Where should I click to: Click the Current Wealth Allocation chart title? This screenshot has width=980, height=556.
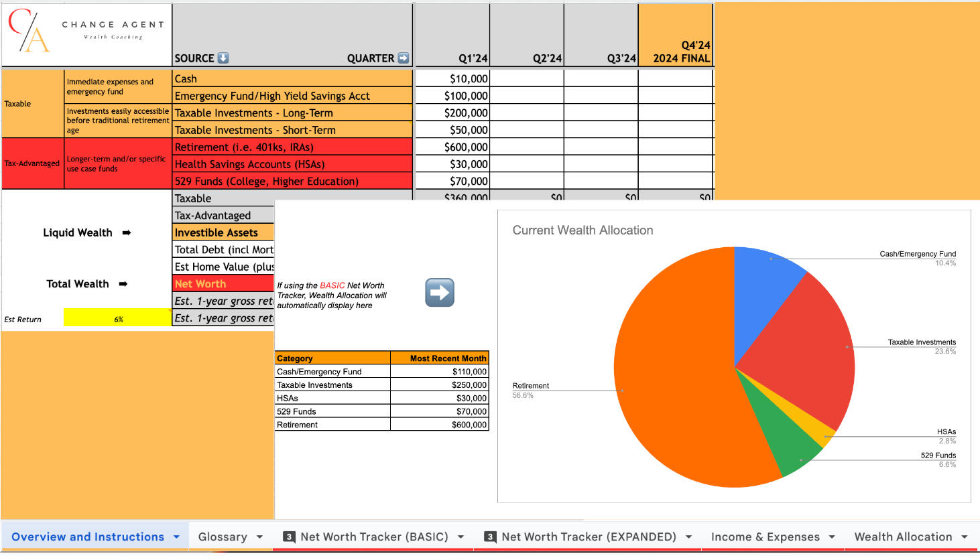tap(583, 230)
